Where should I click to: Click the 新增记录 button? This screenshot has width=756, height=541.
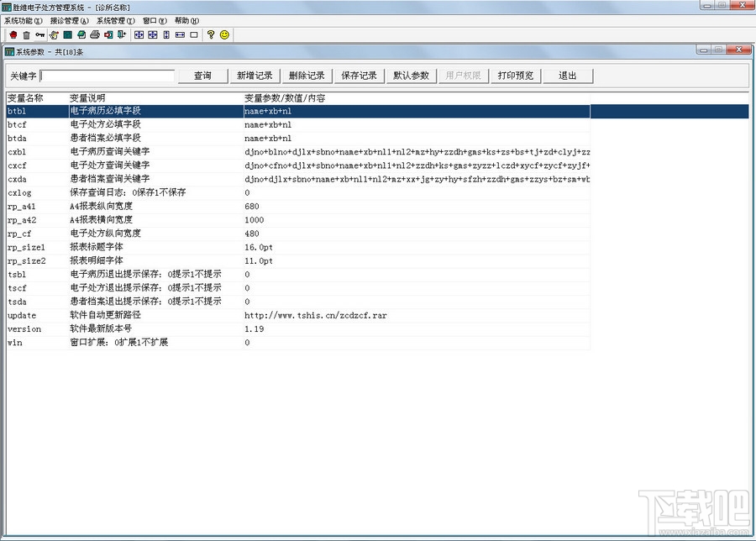pyautogui.click(x=255, y=76)
